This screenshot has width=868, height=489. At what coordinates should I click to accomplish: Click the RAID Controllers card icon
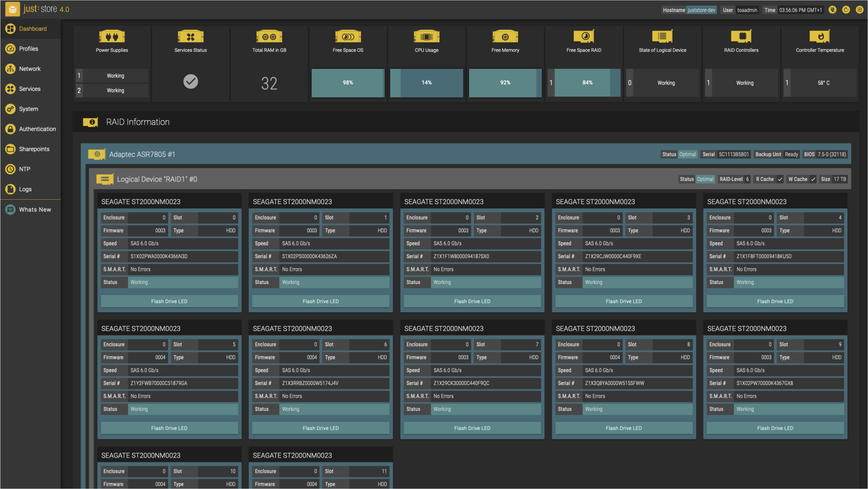741,36
